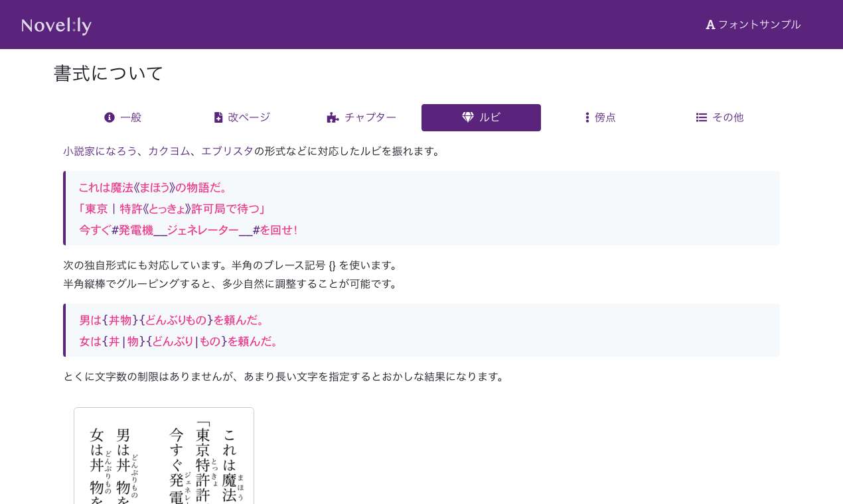Click the gem icon on the active ルビ tab
This screenshot has width=843, height=504.
468,117
